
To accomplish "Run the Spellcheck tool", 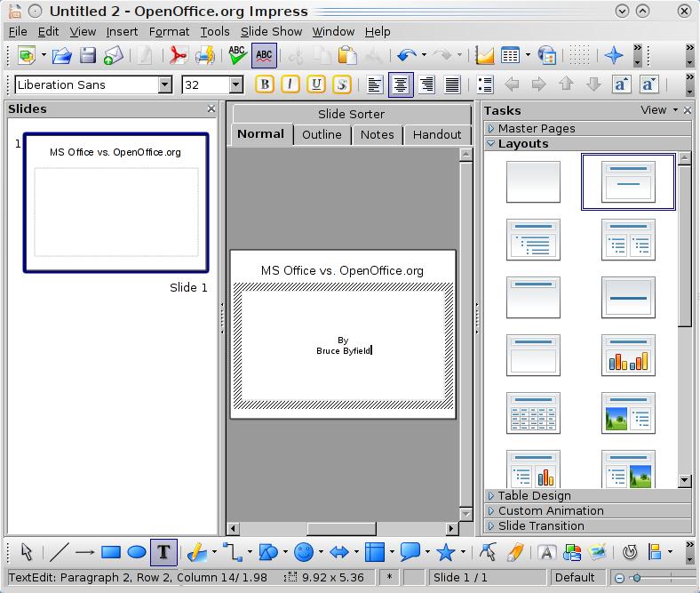I will (x=237, y=55).
